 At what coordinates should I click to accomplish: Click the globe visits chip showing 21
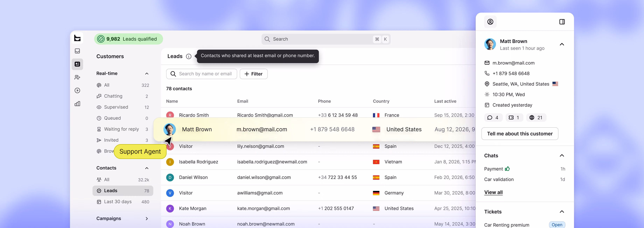[536, 118]
